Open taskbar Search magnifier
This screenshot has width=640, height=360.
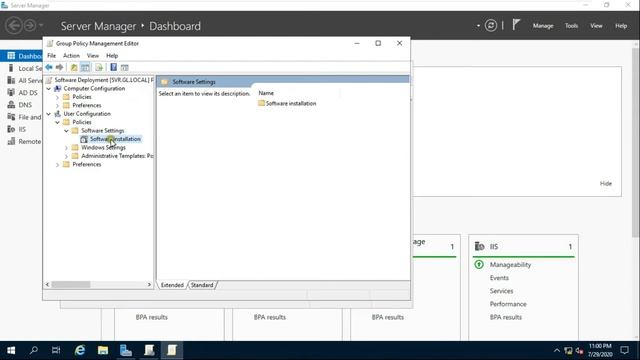34,350
